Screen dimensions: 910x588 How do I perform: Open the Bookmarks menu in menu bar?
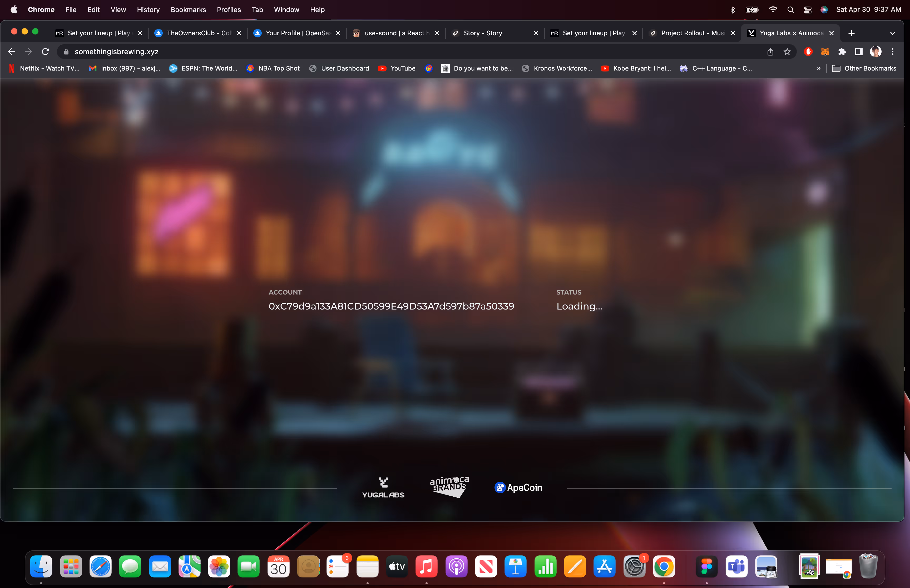188,10
